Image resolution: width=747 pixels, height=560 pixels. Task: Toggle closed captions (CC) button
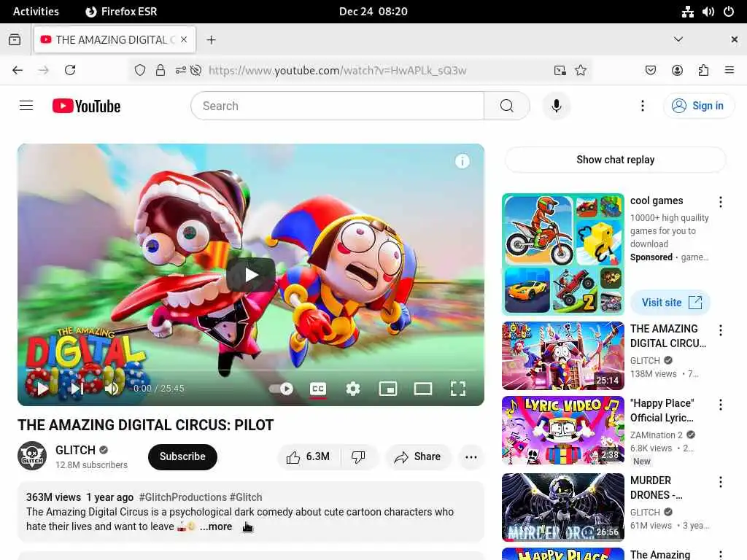coord(318,389)
